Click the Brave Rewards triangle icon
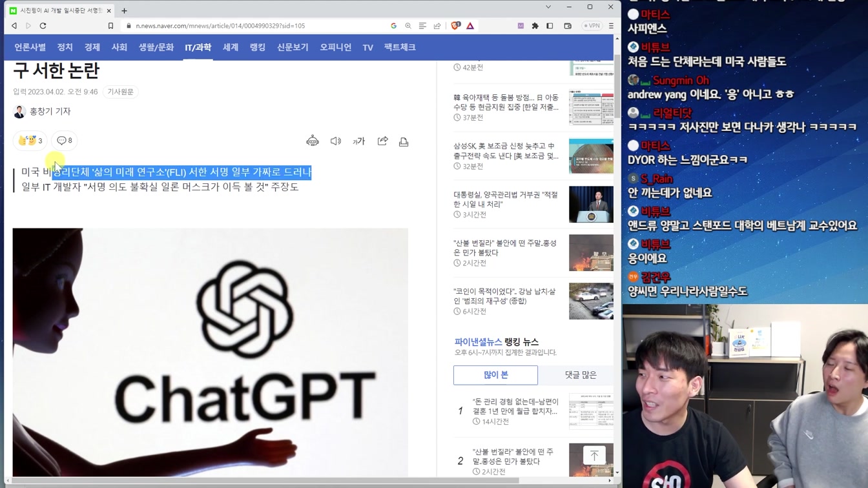This screenshot has width=868, height=488. click(x=470, y=26)
